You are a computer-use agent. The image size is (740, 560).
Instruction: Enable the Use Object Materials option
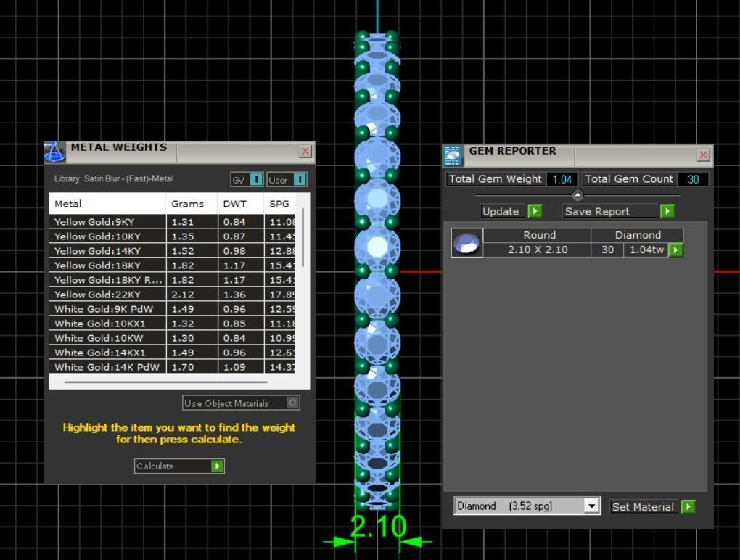292,403
